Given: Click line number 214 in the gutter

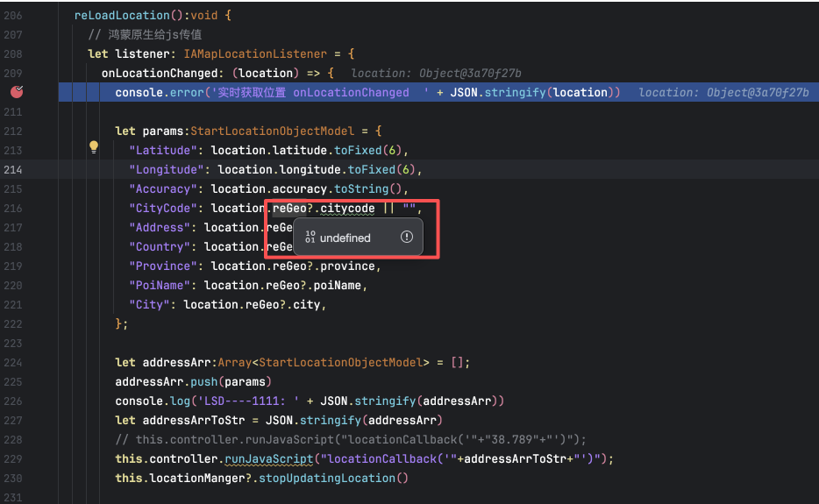Looking at the screenshot, I should [12, 169].
